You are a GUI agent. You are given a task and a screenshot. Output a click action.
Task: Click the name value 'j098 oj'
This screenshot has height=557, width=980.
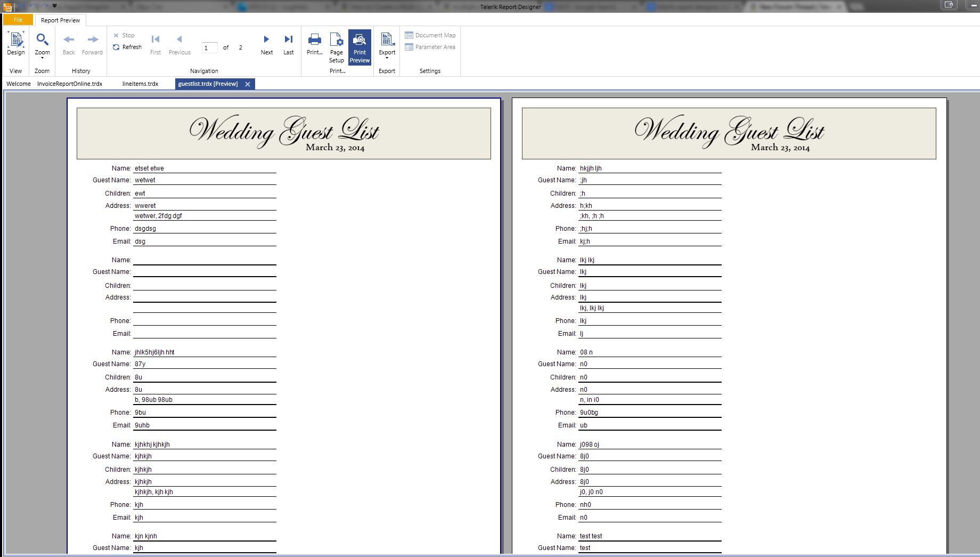point(590,445)
